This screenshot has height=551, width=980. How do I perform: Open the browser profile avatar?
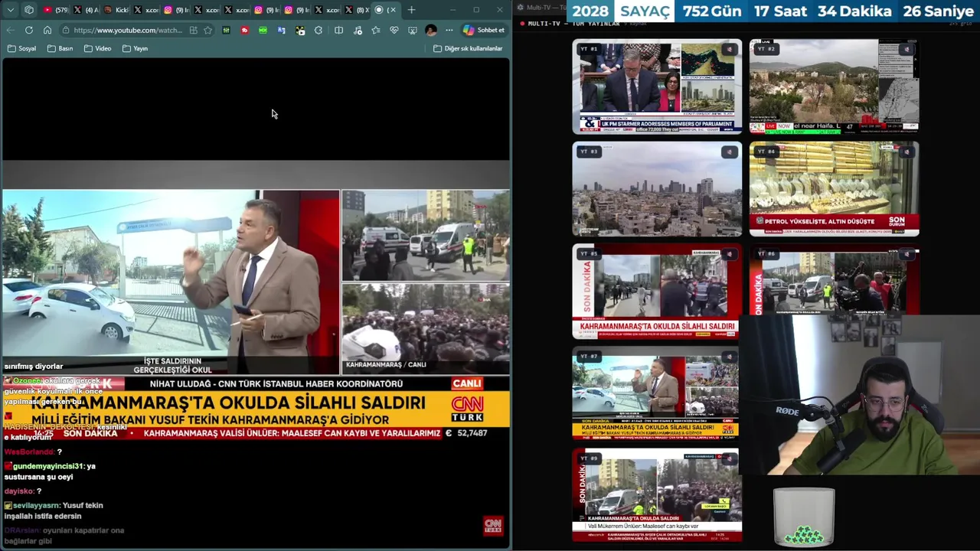pyautogui.click(x=431, y=30)
